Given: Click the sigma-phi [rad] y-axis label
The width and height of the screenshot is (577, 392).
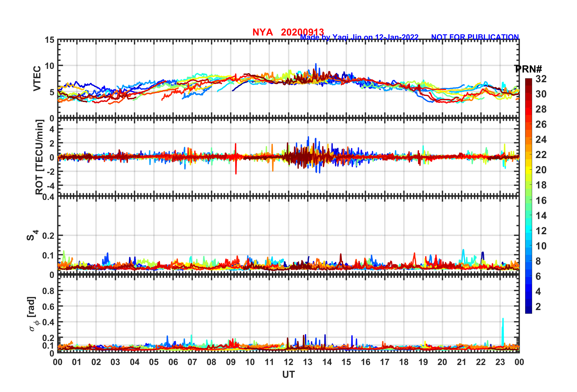Looking at the screenshot, I should click(x=32, y=314).
